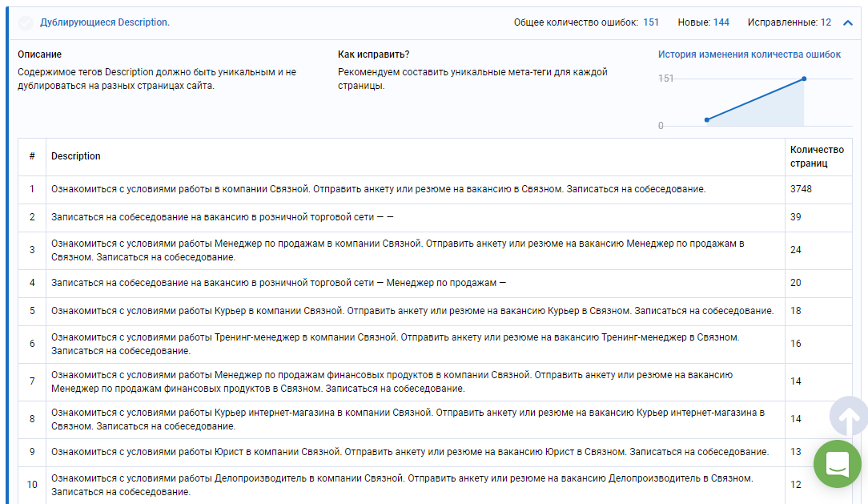The height and width of the screenshot is (504, 868).
Task: Open История изменения количества ошибок link
Action: click(x=749, y=54)
